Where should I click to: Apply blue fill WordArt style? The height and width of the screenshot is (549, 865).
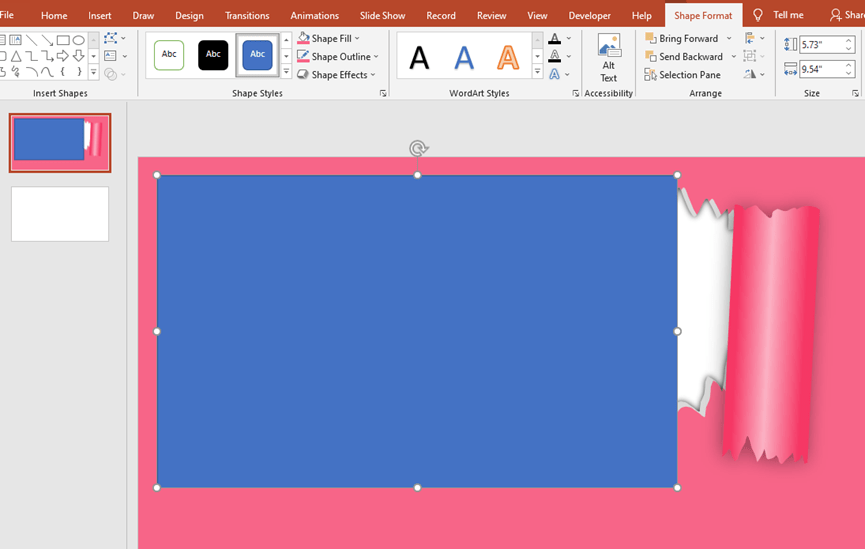coord(464,57)
